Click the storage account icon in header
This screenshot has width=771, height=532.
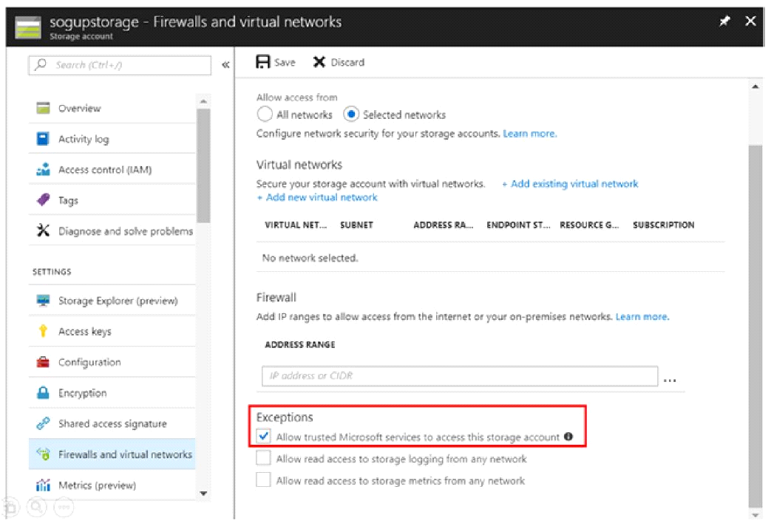point(28,27)
